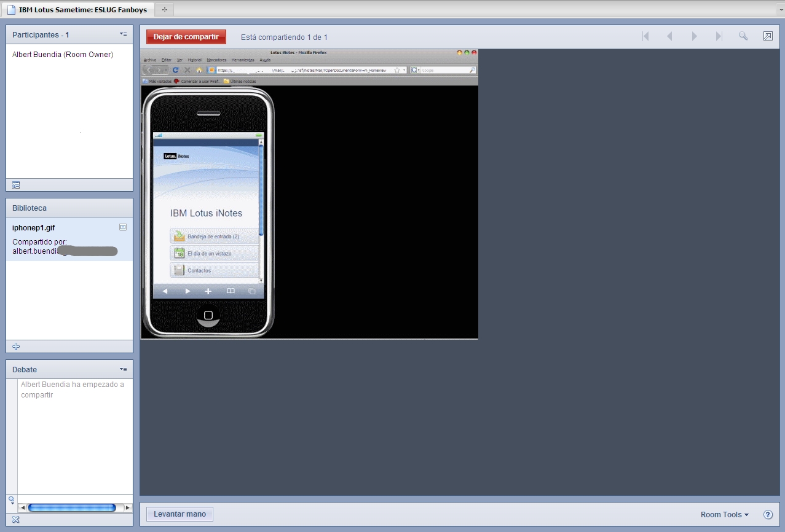This screenshot has height=532, width=785.
Task: Open the help question mark icon
Action: pos(768,515)
